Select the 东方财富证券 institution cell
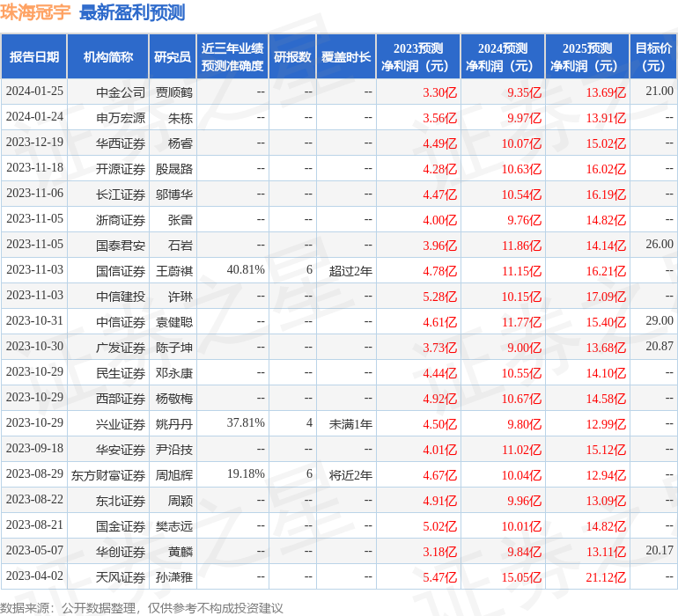The image size is (678, 616). point(108,474)
